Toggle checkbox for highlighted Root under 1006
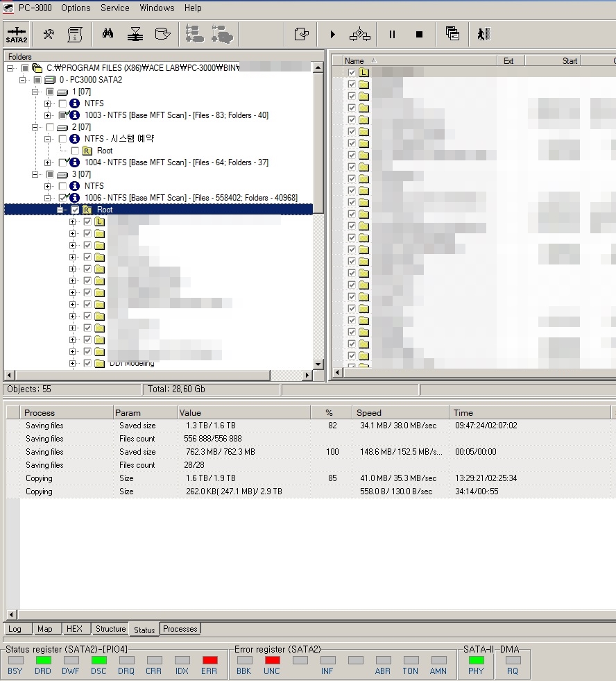Image resolution: width=616 pixels, height=681 pixels. coord(75,210)
